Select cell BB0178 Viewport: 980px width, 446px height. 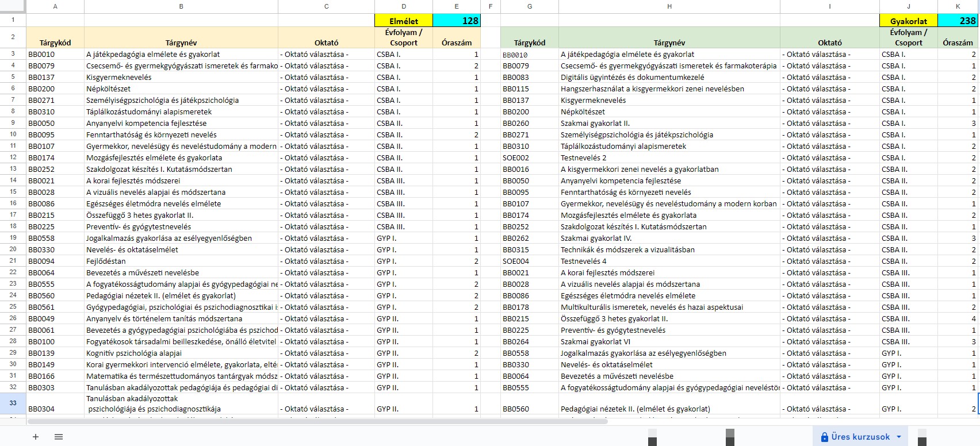[530, 307]
